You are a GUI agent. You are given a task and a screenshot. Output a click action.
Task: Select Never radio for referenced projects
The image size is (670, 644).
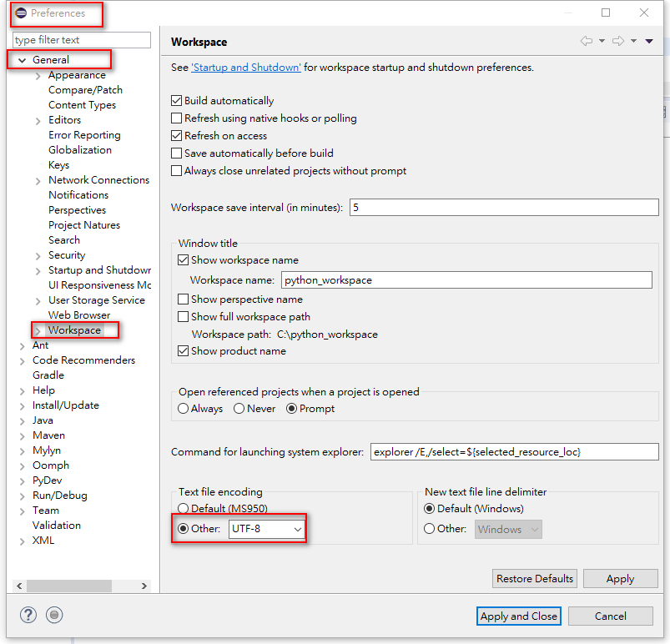pyautogui.click(x=239, y=409)
